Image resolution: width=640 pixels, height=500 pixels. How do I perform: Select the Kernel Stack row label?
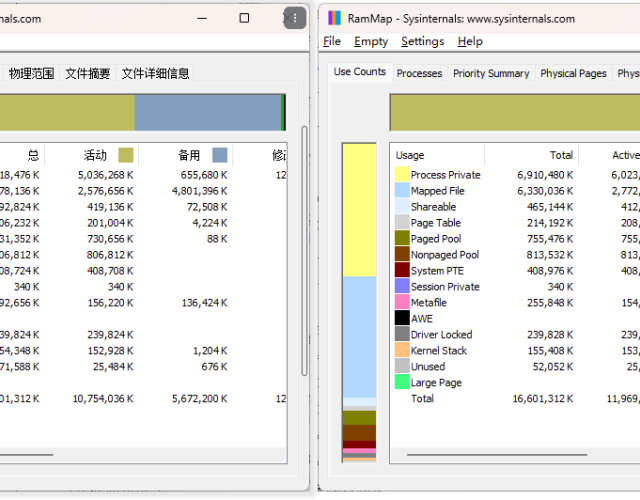tap(438, 350)
